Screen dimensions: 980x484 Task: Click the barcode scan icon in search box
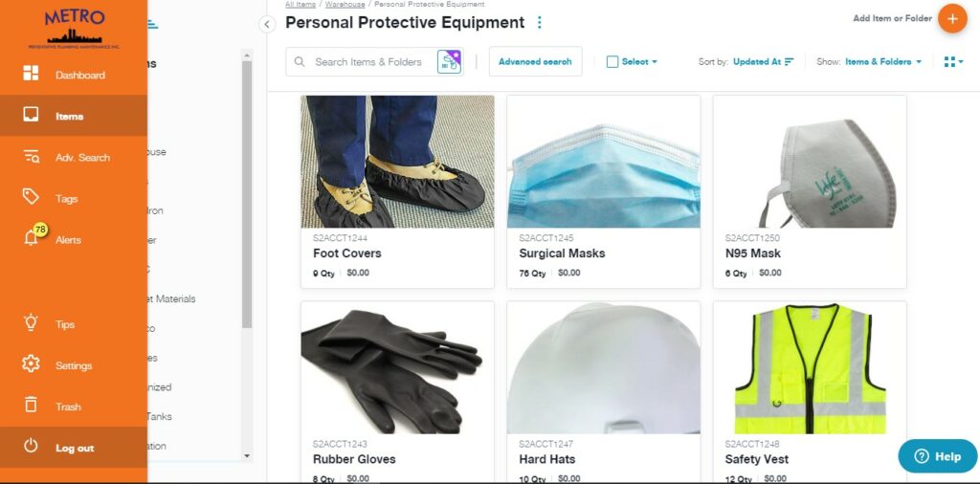point(449,62)
